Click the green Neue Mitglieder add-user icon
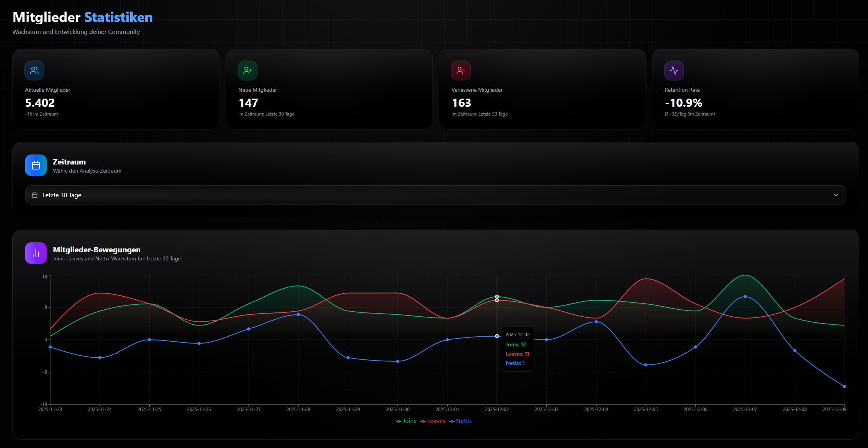This screenshot has width=868, height=448. click(247, 70)
